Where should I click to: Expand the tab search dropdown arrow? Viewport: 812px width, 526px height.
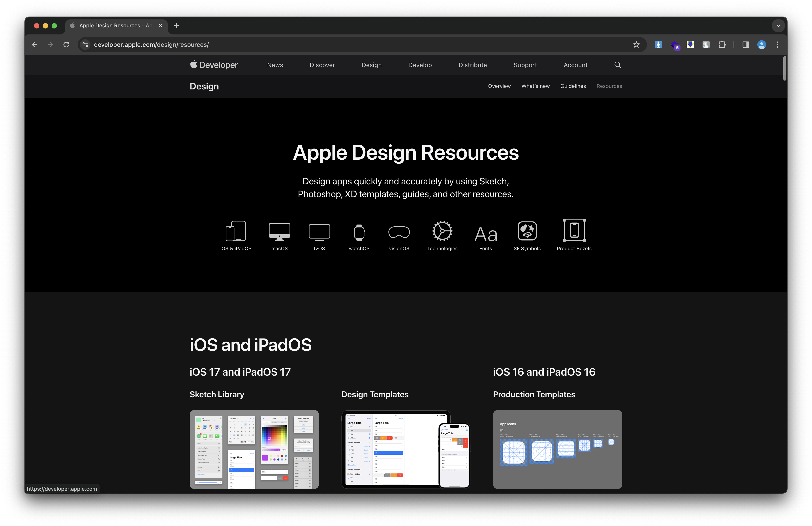[x=778, y=26]
